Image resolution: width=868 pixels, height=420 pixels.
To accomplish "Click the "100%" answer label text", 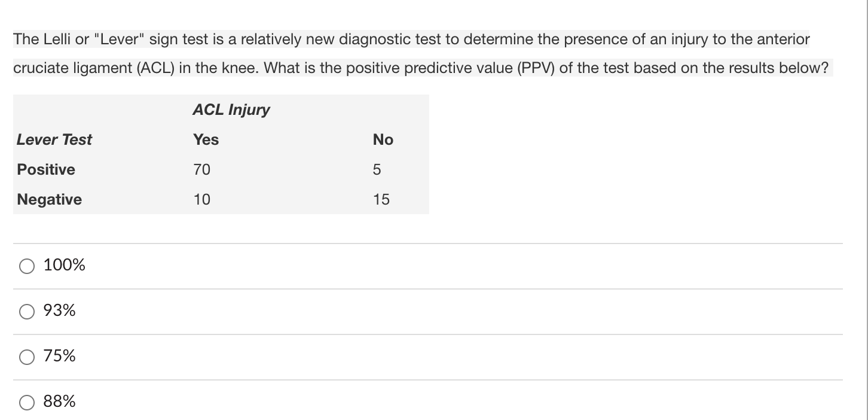I will [x=65, y=265].
